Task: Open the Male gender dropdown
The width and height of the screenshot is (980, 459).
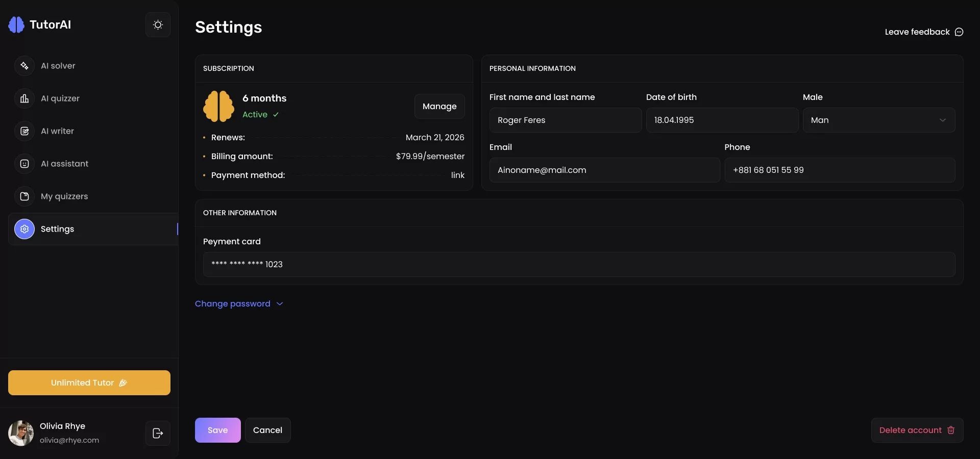Action: pyautogui.click(x=878, y=120)
